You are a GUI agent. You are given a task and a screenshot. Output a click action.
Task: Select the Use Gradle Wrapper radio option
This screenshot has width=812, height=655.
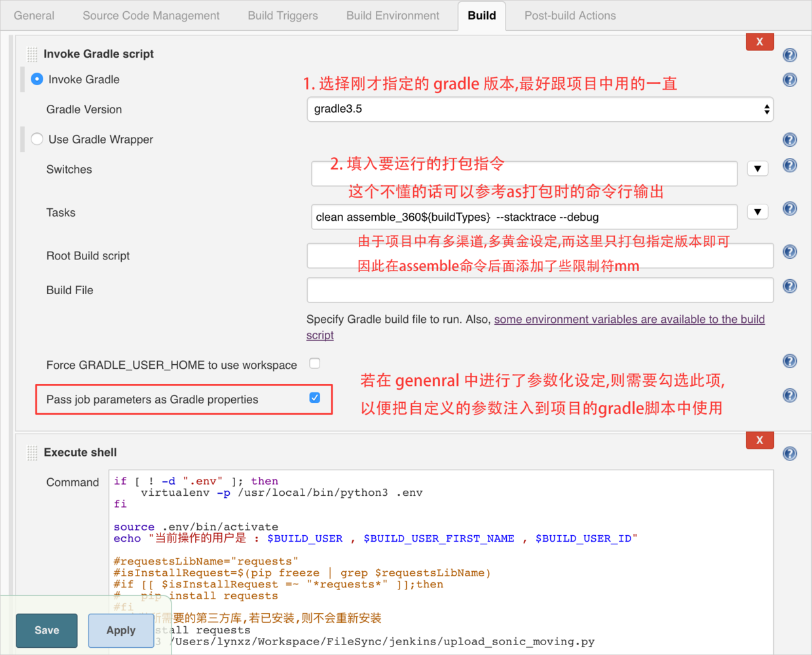tap(37, 139)
